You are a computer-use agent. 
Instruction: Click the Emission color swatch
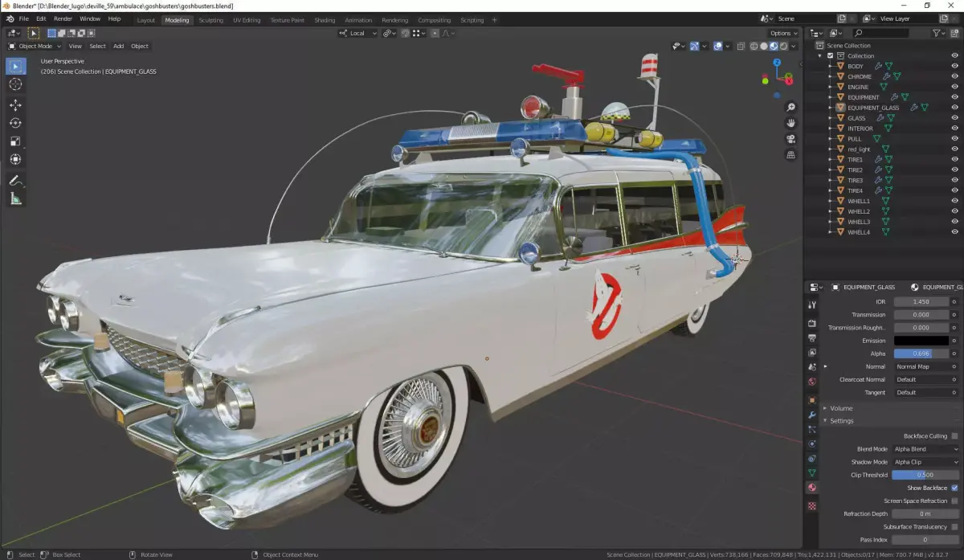[921, 341]
